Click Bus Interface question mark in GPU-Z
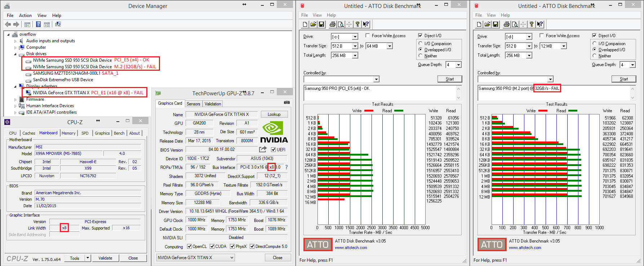 point(287,167)
